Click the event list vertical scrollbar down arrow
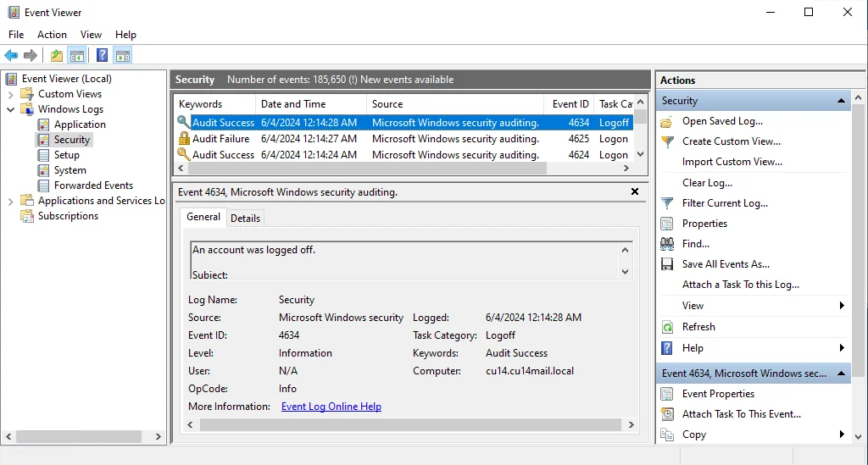The image size is (868, 465). click(641, 154)
